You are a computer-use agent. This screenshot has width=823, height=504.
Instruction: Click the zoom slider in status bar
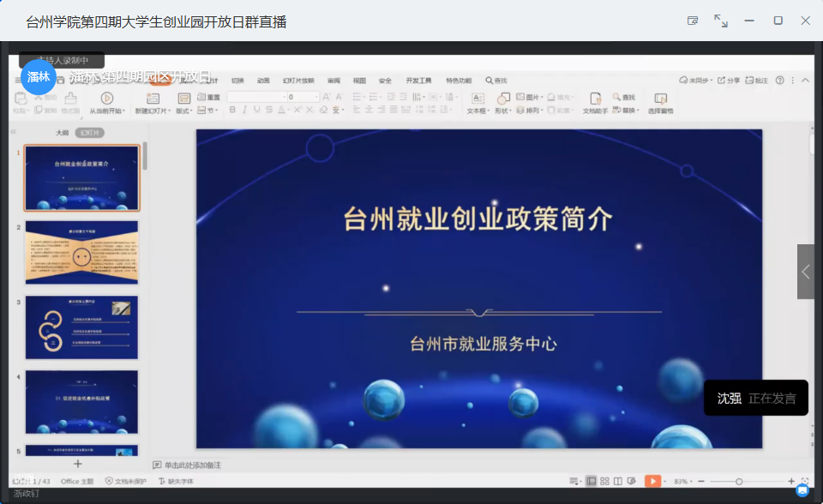[x=739, y=482]
